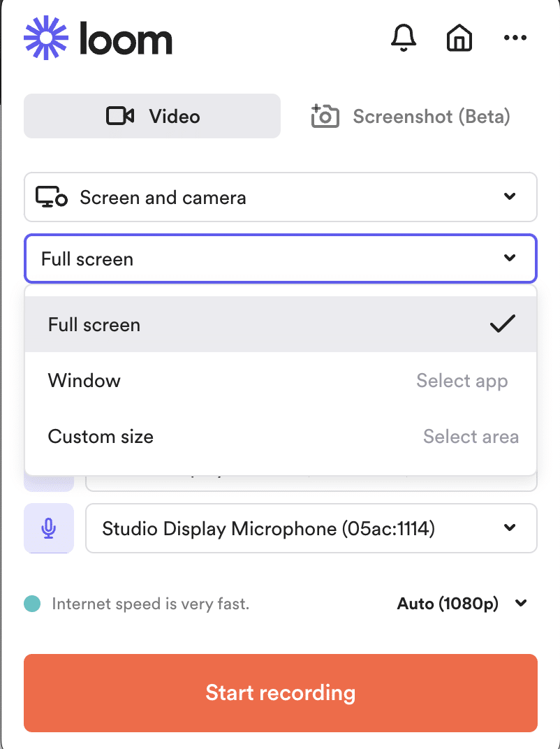Click the screen and camera mode icon
This screenshot has width=560, height=749.
tap(52, 197)
